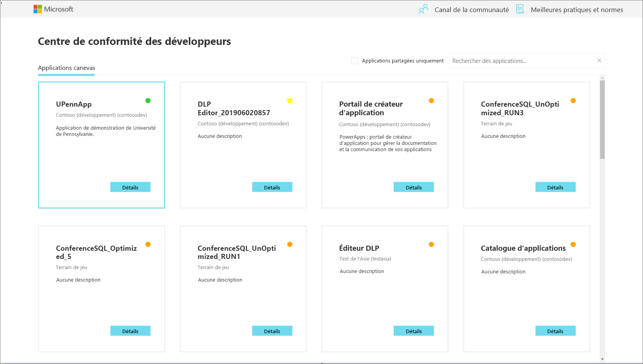The image size is (643, 364).
Task: Open Canal de la communauté link
Action: click(472, 10)
